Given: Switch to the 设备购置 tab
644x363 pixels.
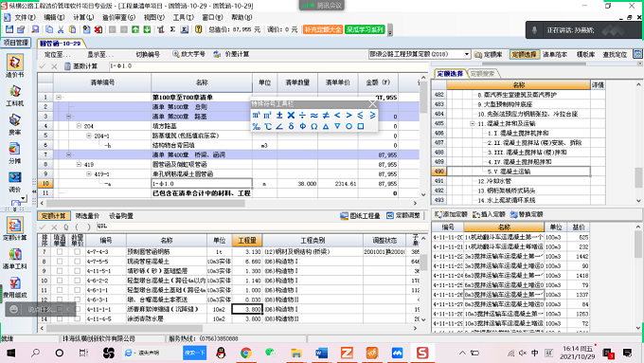Looking at the screenshot, I should [121, 216].
